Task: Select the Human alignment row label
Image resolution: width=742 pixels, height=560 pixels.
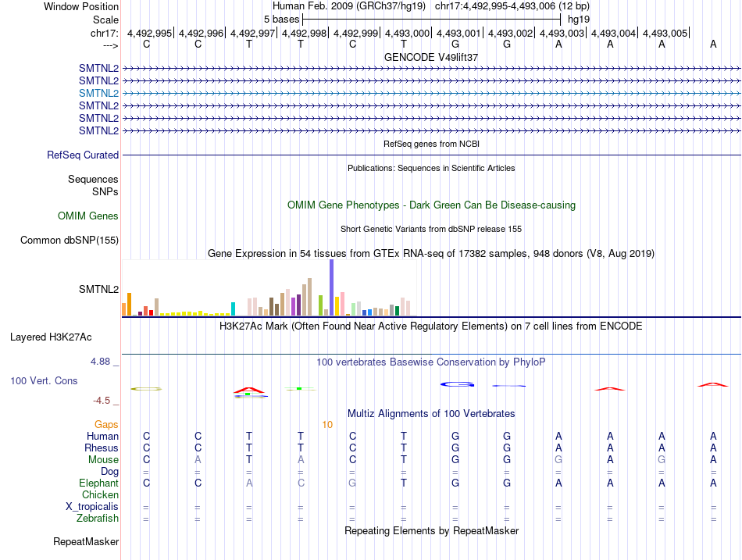Action: pos(102,436)
